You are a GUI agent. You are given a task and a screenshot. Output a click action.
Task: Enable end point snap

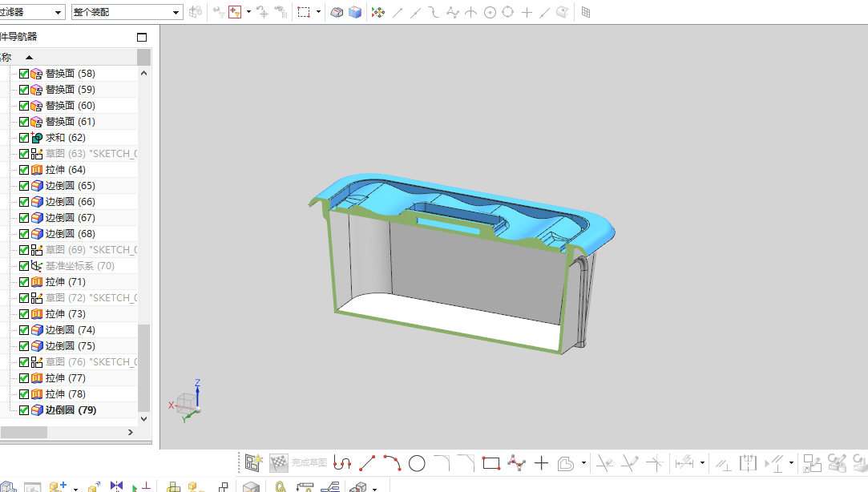click(x=398, y=12)
